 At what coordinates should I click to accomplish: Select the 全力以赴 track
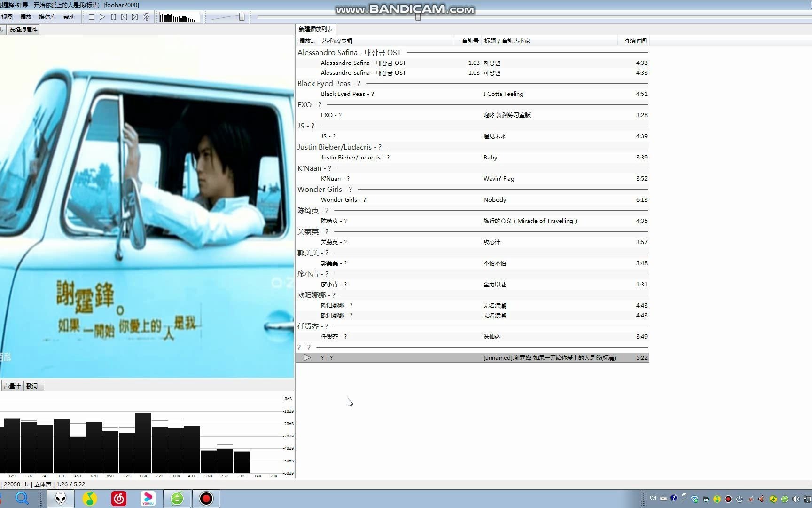click(472, 285)
